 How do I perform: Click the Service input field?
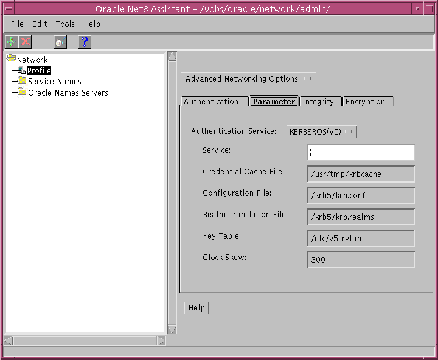(361, 152)
